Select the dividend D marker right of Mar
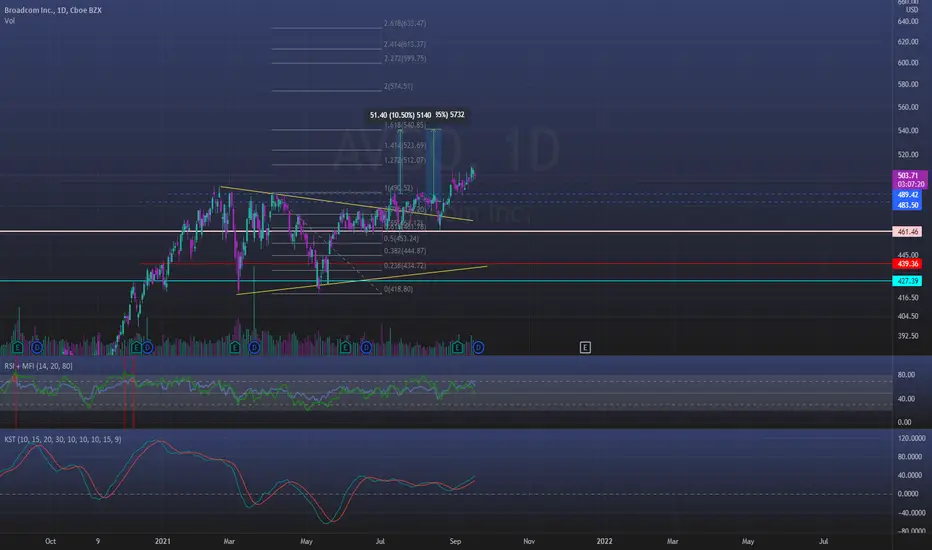 tap(254, 347)
